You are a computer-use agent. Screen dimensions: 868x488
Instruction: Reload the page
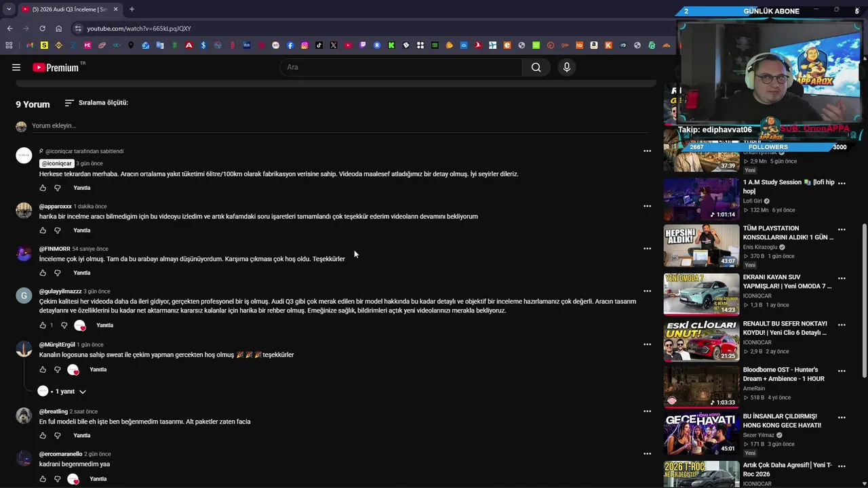42,28
